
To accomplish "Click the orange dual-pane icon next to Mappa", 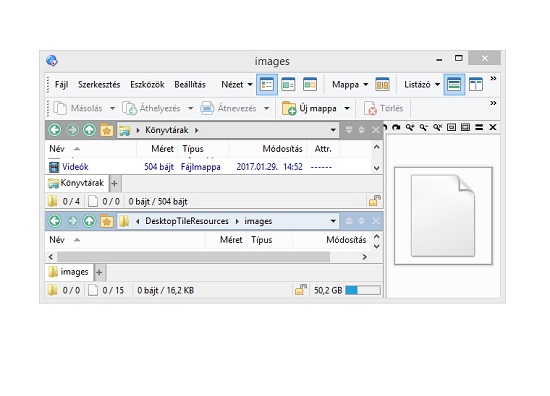I will pos(382,85).
